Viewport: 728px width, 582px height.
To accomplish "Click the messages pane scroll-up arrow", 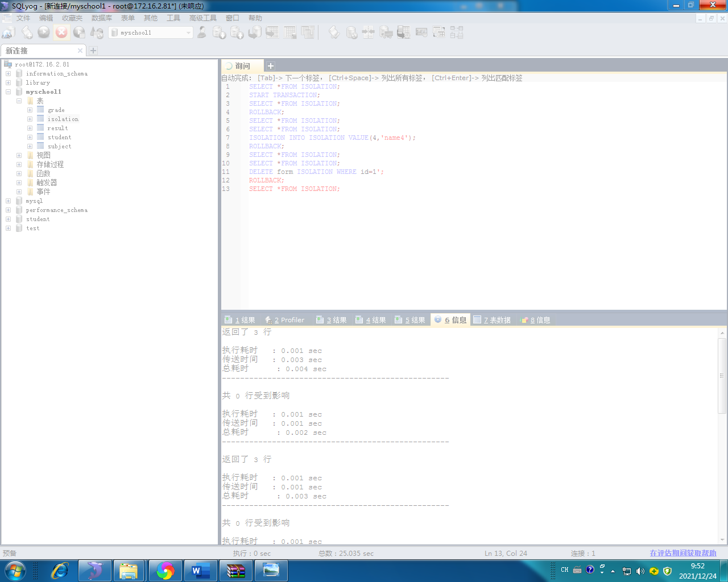I will point(722,332).
